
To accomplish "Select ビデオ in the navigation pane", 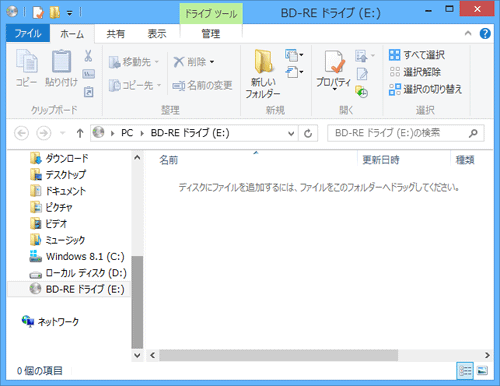I will pos(49,224).
